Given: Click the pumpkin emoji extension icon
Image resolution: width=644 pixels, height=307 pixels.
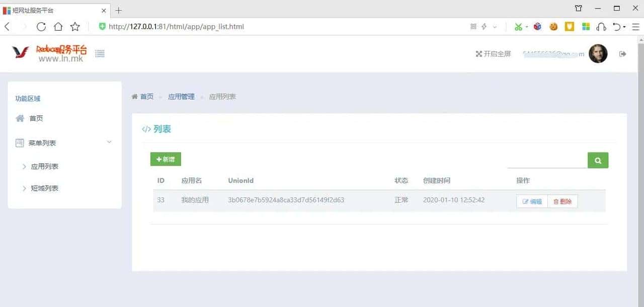Looking at the screenshot, I should pyautogui.click(x=553, y=26).
